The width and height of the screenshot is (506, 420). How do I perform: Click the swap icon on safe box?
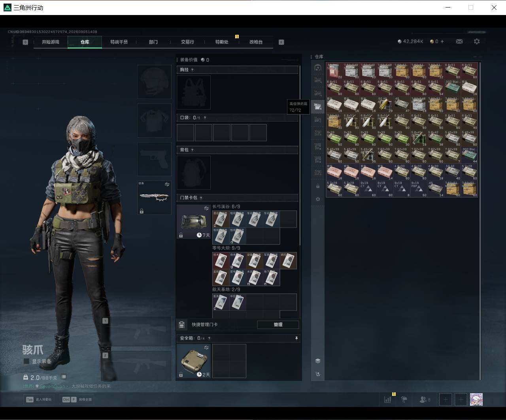coord(206,348)
